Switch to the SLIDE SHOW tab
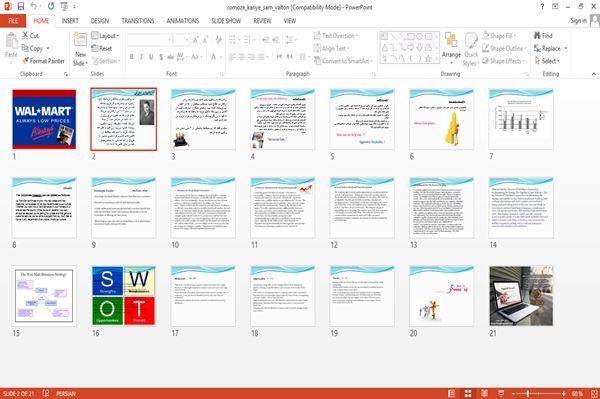This screenshot has height=399, width=600. (226, 21)
